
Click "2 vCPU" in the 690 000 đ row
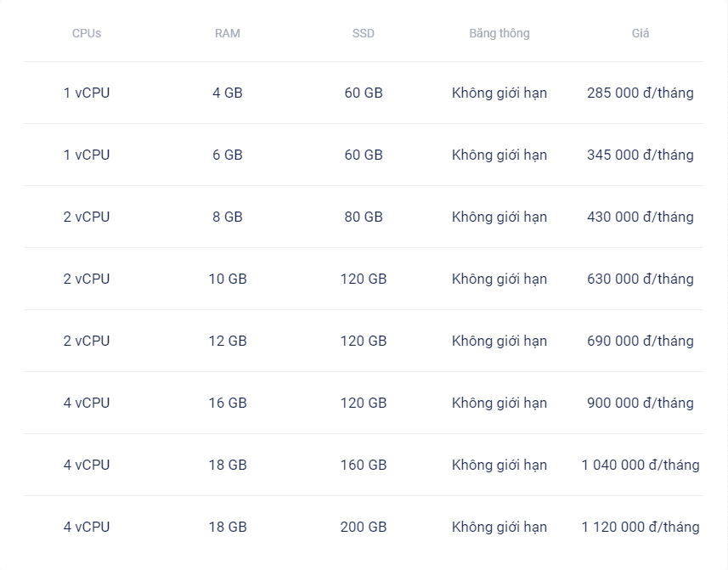tap(87, 341)
